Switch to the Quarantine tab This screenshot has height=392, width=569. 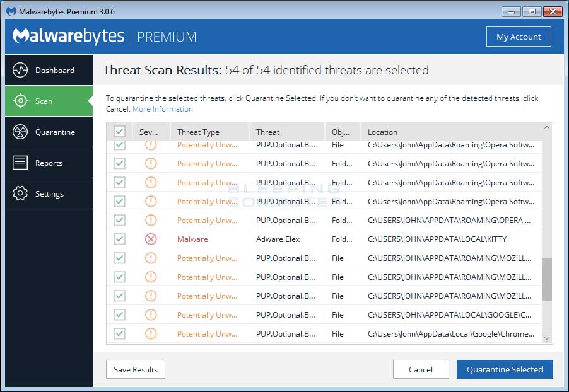point(49,132)
